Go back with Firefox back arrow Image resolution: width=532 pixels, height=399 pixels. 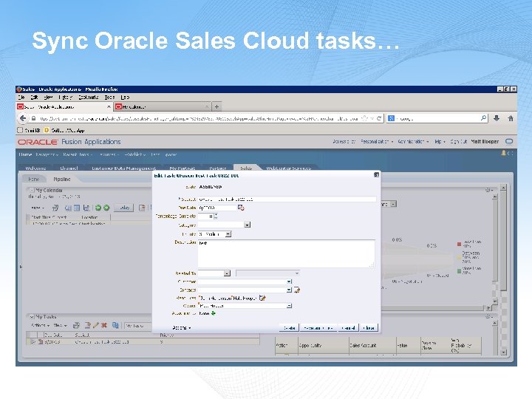pos(23,118)
